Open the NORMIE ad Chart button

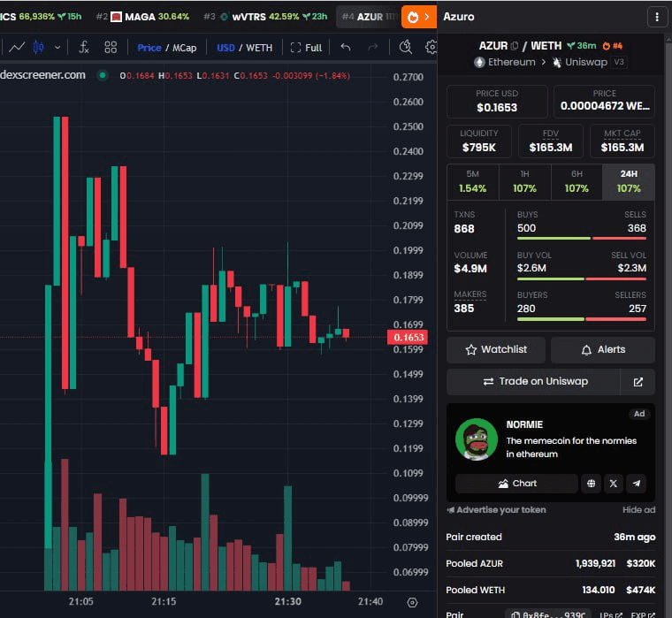pos(516,484)
